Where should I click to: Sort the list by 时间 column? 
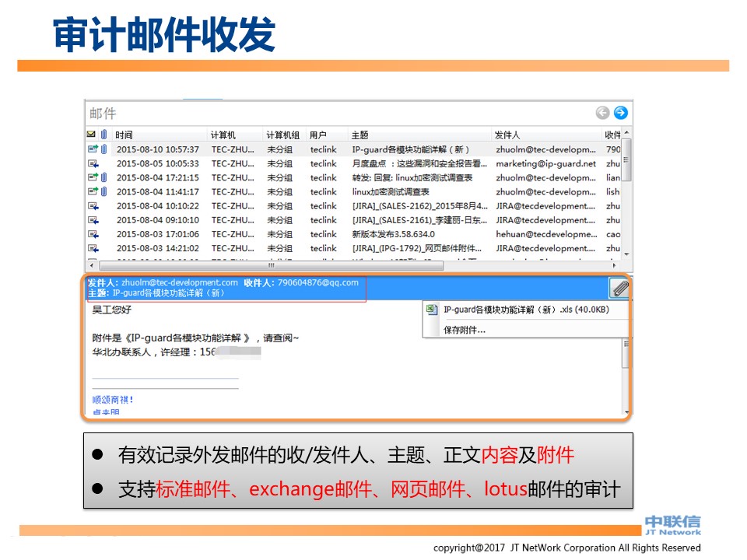(160, 135)
